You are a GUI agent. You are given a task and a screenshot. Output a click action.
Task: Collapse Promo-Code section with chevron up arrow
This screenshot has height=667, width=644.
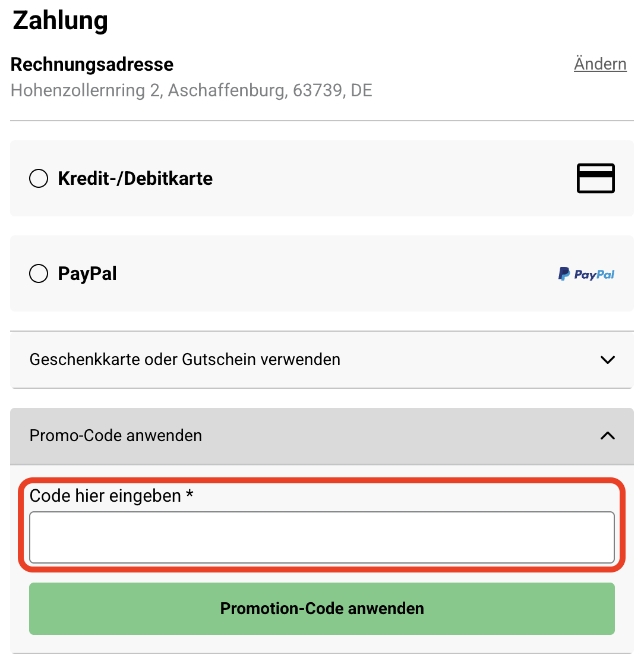(x=607, y=436)
